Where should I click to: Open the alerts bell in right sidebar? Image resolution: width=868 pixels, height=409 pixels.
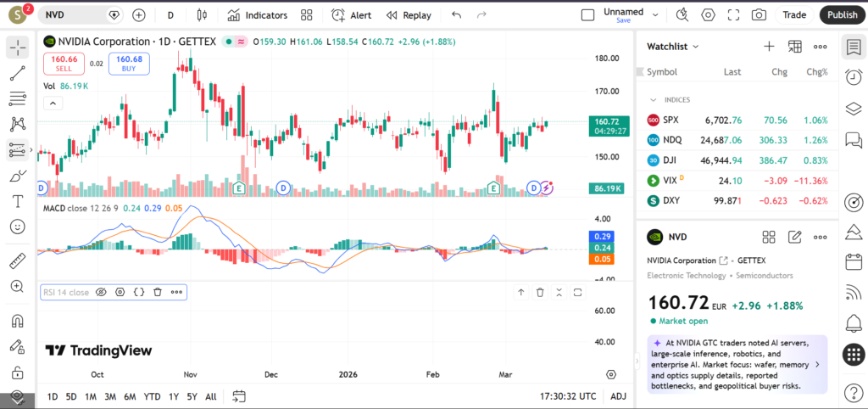coord(854,323)
